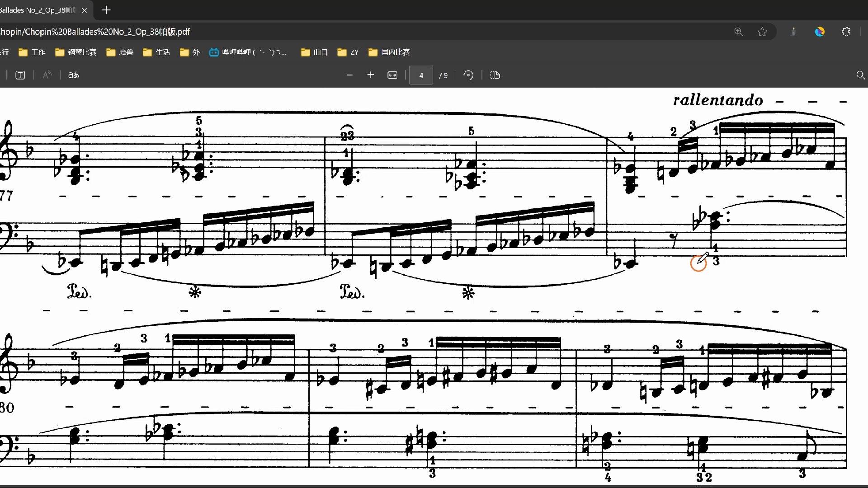Viewport: 868px width, 488px height.
Task: Open a new browser tab
Action: tap(106, 10)
